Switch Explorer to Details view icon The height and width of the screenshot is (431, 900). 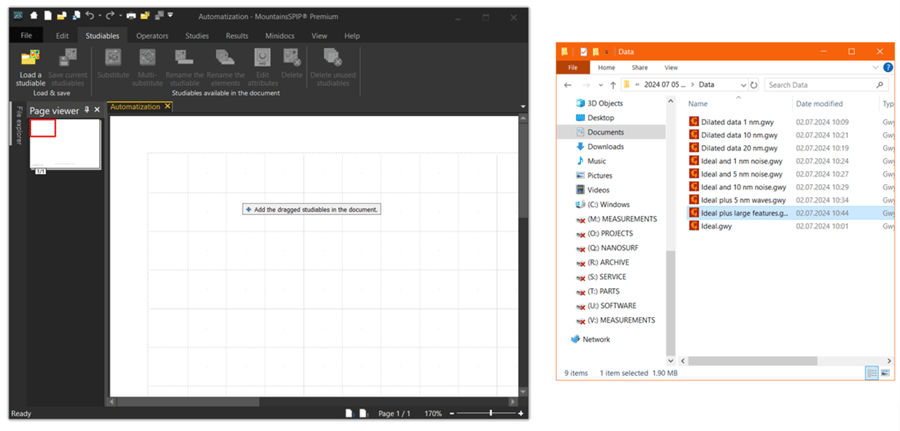(x=872, y=374)
